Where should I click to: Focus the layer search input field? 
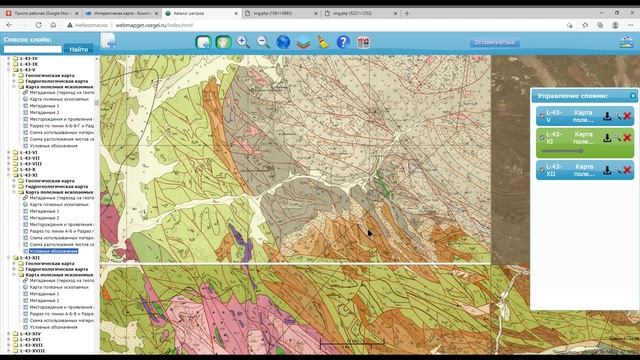[x=33, y=49]
